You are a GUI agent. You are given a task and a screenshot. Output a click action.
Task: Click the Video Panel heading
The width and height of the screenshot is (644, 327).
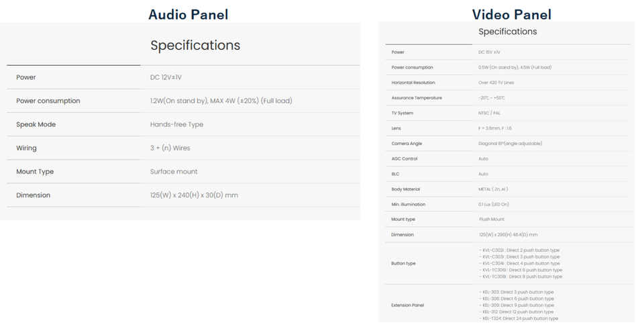[511, 14]
